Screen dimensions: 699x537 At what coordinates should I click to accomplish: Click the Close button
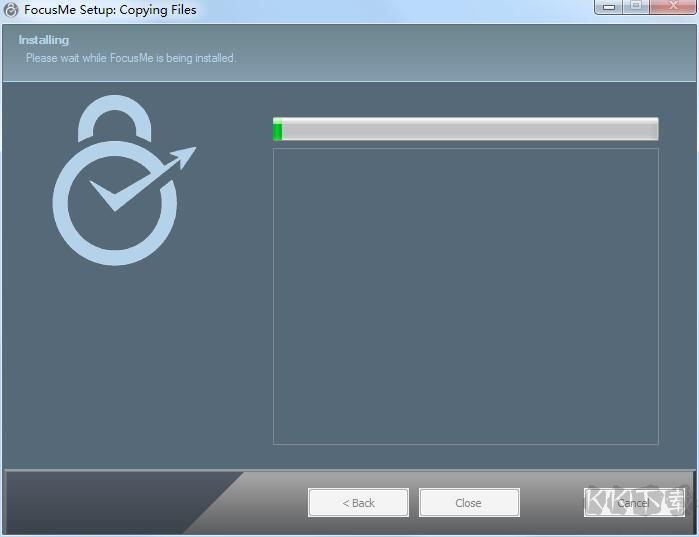[469, 503]
